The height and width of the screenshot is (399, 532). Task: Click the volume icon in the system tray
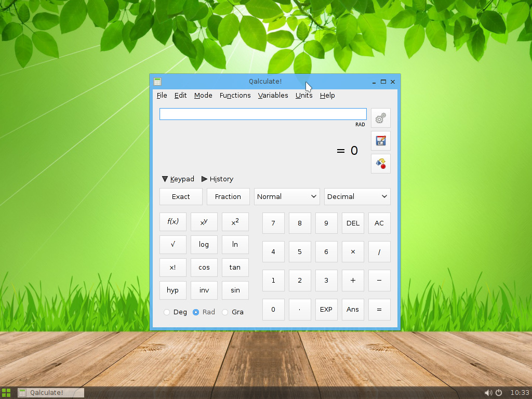[x=488, y=392]
